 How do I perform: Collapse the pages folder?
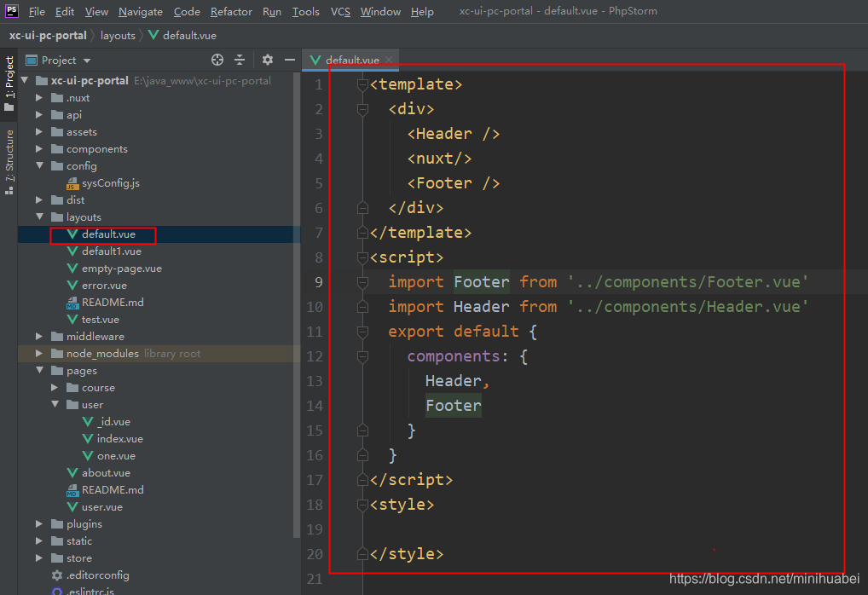40,370
